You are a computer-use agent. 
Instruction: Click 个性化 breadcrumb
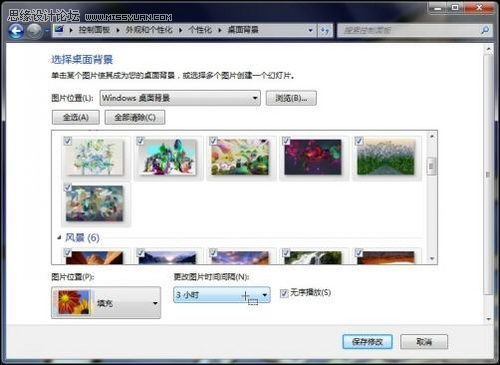(200, 30)
